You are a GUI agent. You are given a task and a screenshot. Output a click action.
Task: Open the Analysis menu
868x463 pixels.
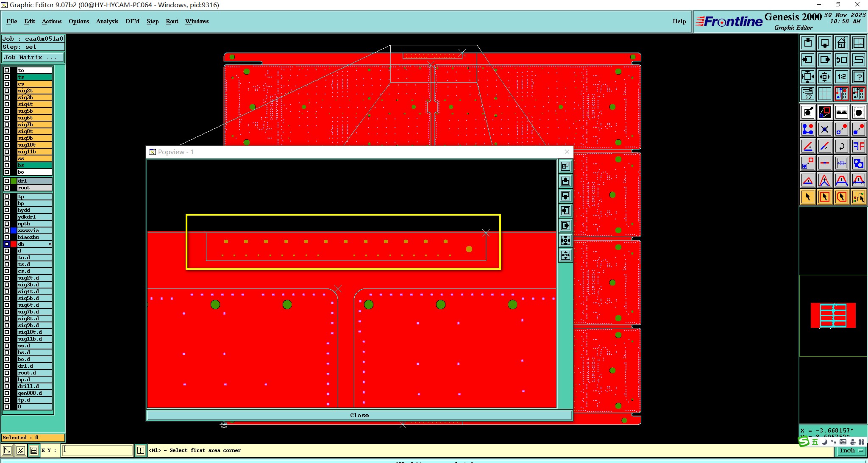[107, 21]
